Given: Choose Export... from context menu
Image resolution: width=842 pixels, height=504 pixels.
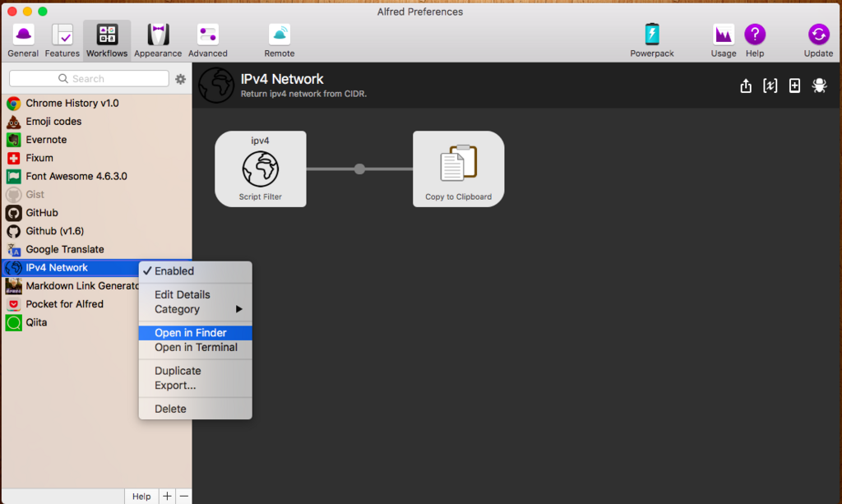Looking at the screenshot, I should coord(196,386).
